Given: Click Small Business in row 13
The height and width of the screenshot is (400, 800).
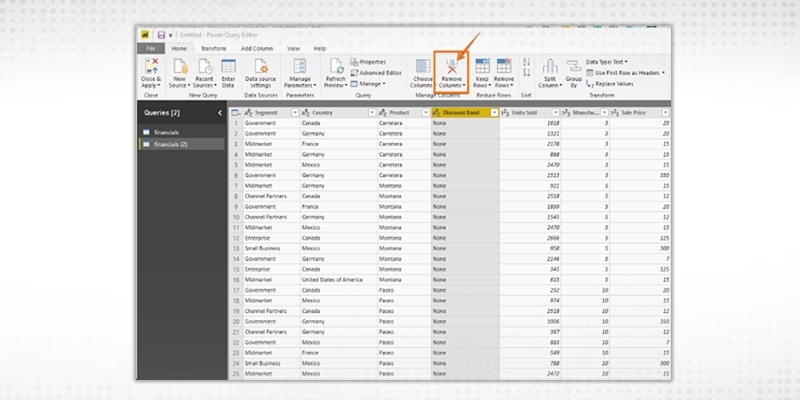Looking at the screenshot, I should click(262, 248).
